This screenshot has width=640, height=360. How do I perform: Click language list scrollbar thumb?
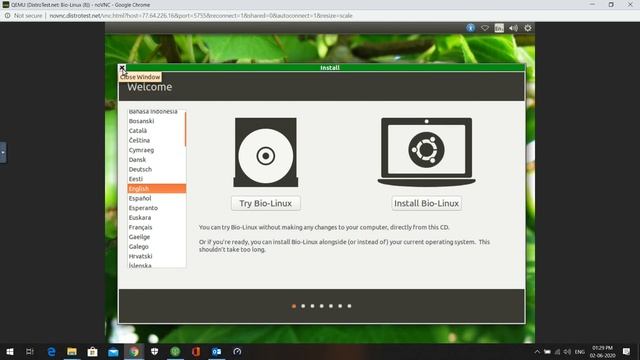coord(185,129)
